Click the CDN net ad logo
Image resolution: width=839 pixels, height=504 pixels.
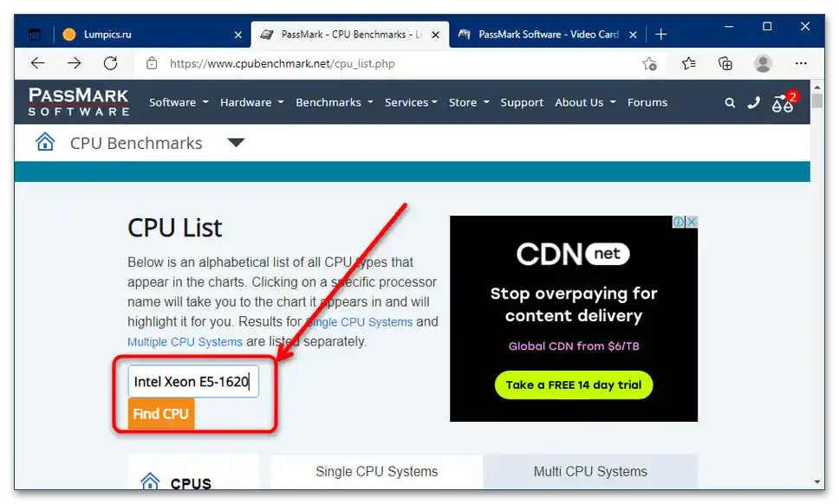click(x=573, y=254)
